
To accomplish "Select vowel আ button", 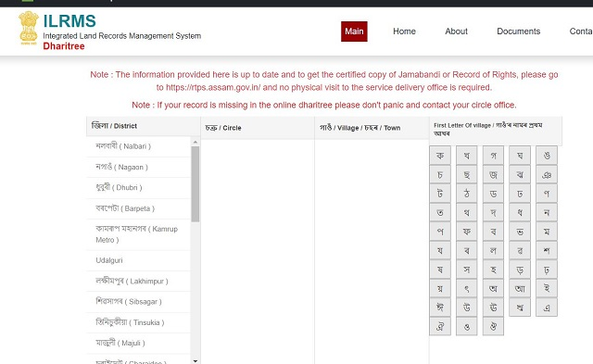I will pyautogui.click(x=520, y=288).
